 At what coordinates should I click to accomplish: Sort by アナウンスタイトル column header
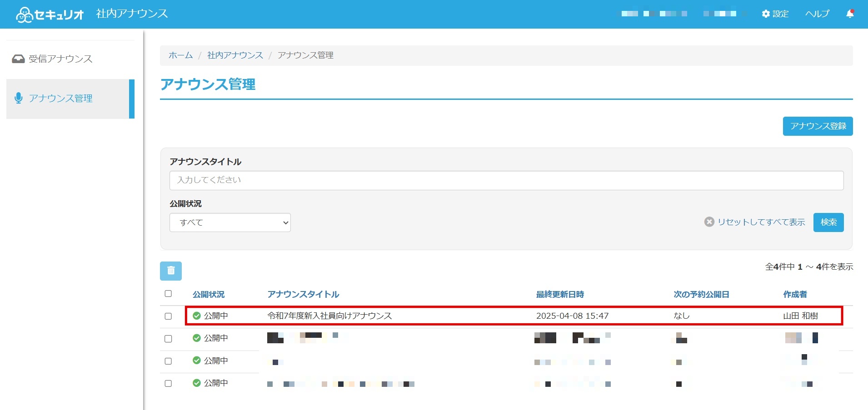[x=303, y=294]
